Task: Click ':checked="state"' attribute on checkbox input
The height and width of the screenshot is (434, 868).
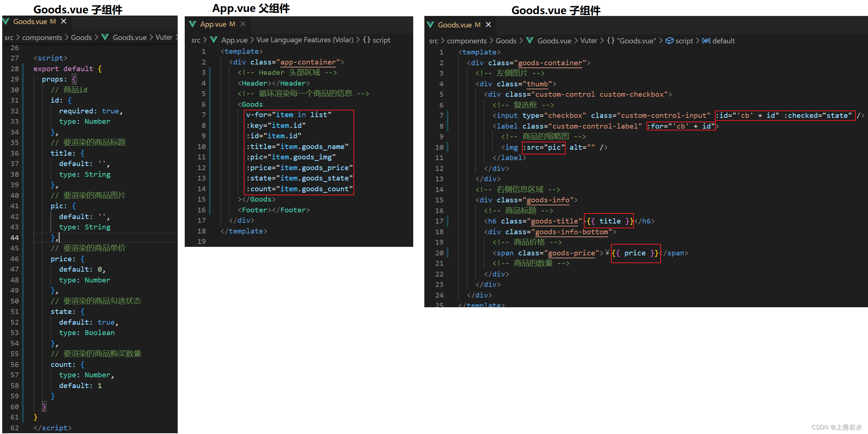Action: click(x=818, y=115)
